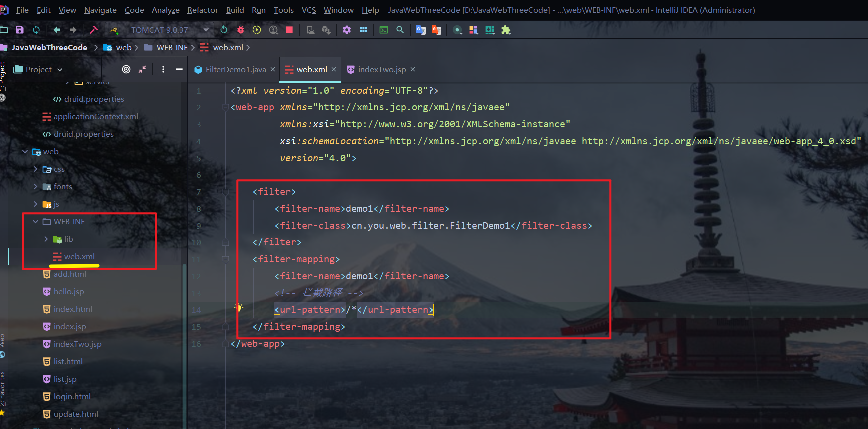Select web.xml in project tree
Screen dimensions: 868x429
pos(79,257)
